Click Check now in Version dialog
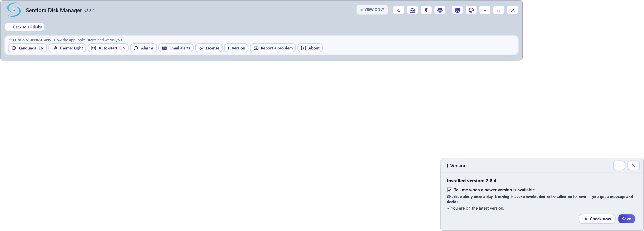 tap(597, 219)
